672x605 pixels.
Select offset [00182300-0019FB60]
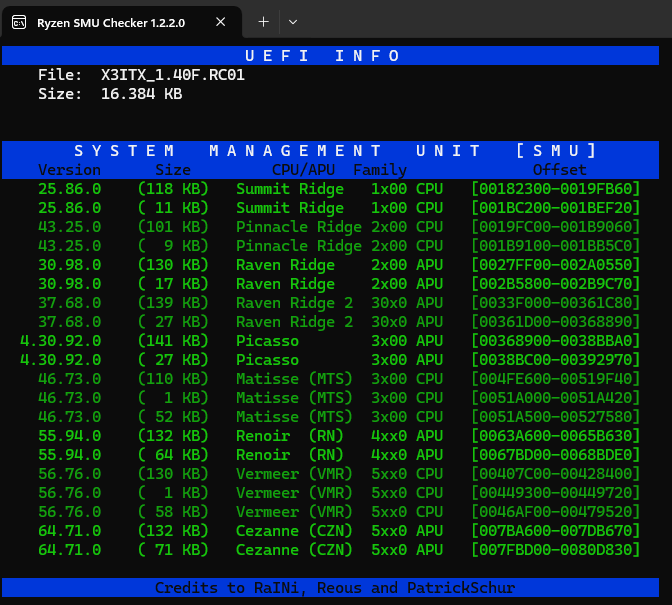coord(555,189)
